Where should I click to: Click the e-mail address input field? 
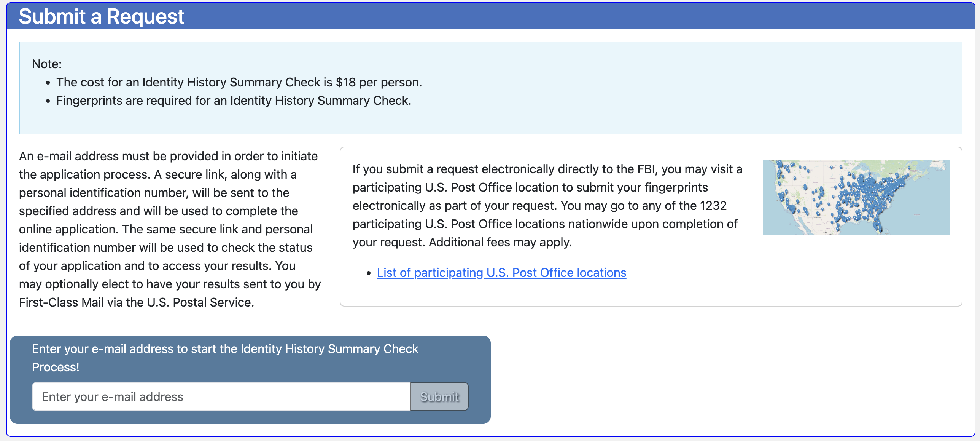[221, 396]
